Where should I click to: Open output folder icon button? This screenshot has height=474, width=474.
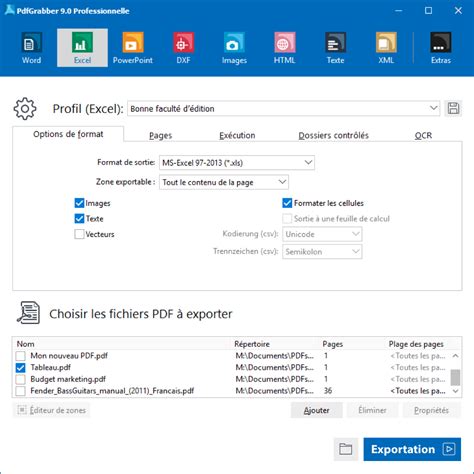[x=346, y=449]
